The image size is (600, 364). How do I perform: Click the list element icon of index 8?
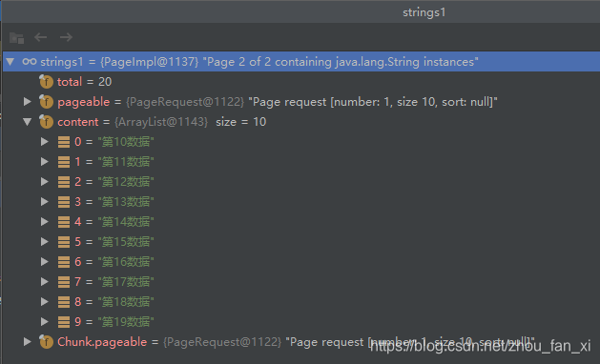click(64, 302)
